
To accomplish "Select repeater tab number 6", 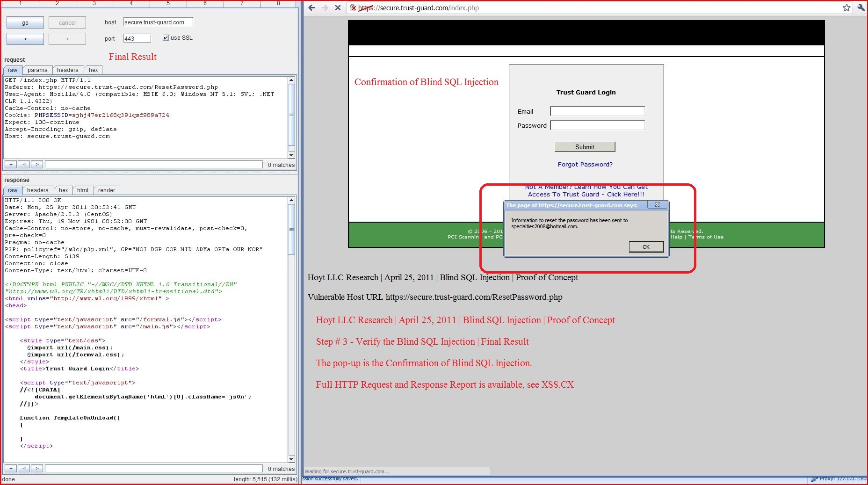I will 205,3.
